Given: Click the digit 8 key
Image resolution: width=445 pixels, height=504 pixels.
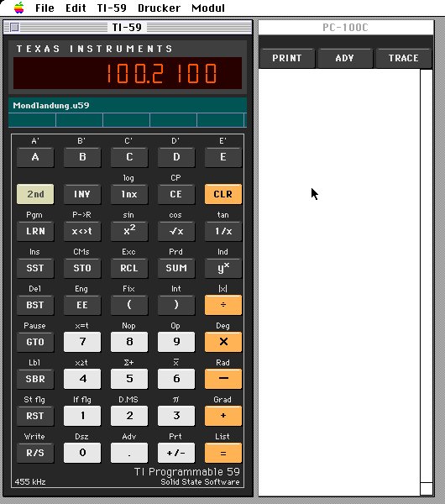Looking at the screenshot, I should tap(129, 342).
